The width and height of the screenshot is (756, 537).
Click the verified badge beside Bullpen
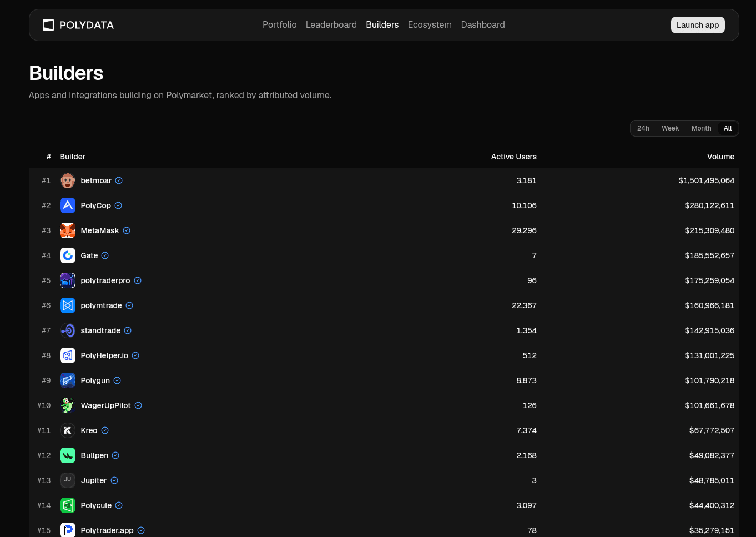tap(115, 455)
